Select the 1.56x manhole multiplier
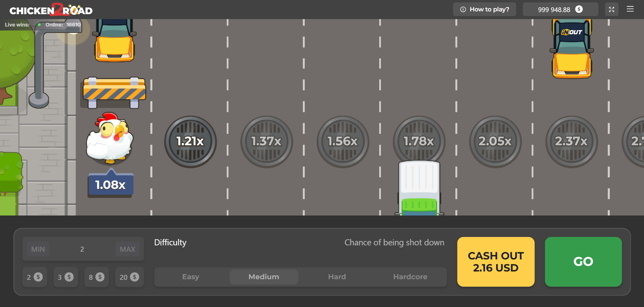The width and height of the screenshot is (644, 307). pyautogui.click(x=343, y=142)
